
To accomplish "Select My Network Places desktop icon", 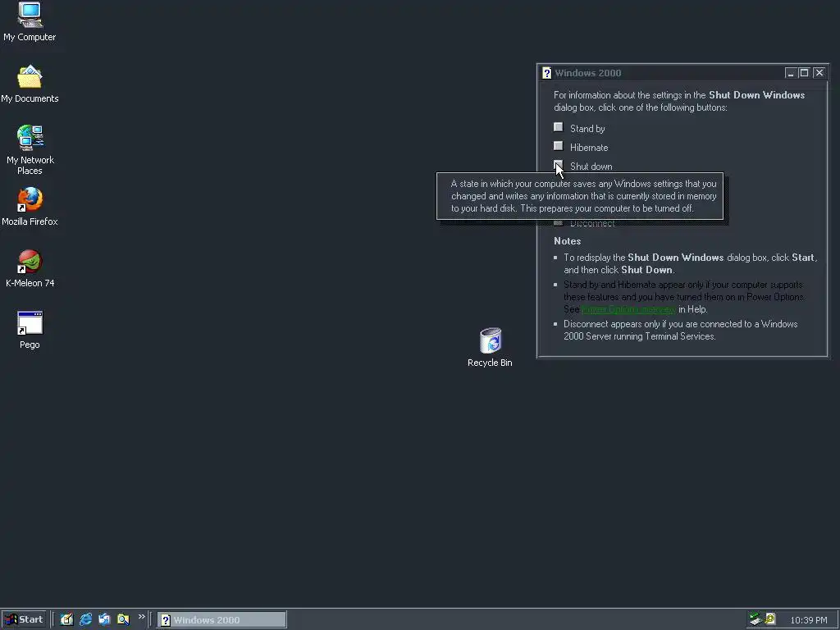I will pos(30,149).
